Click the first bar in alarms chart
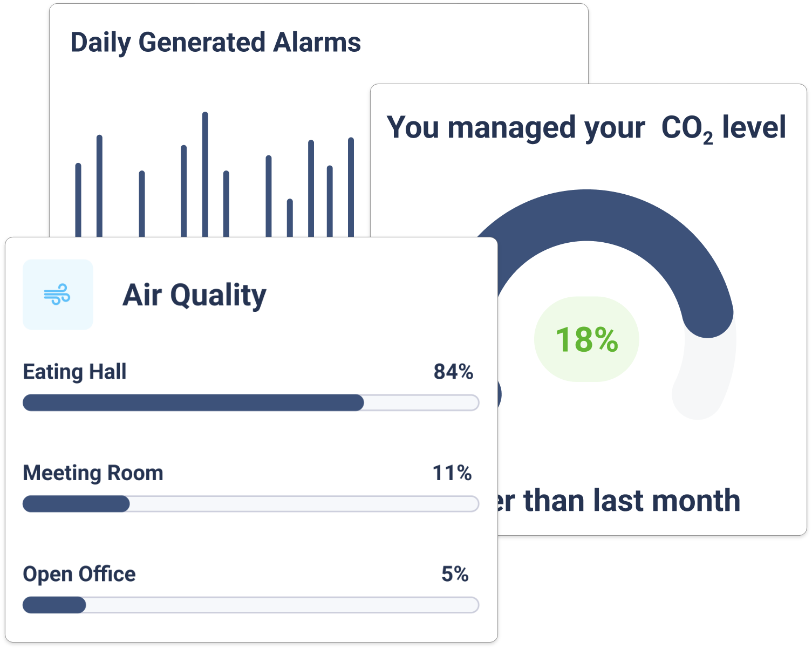Image resolution: width=812 pixels, height=649 pixels. point(78,200)
